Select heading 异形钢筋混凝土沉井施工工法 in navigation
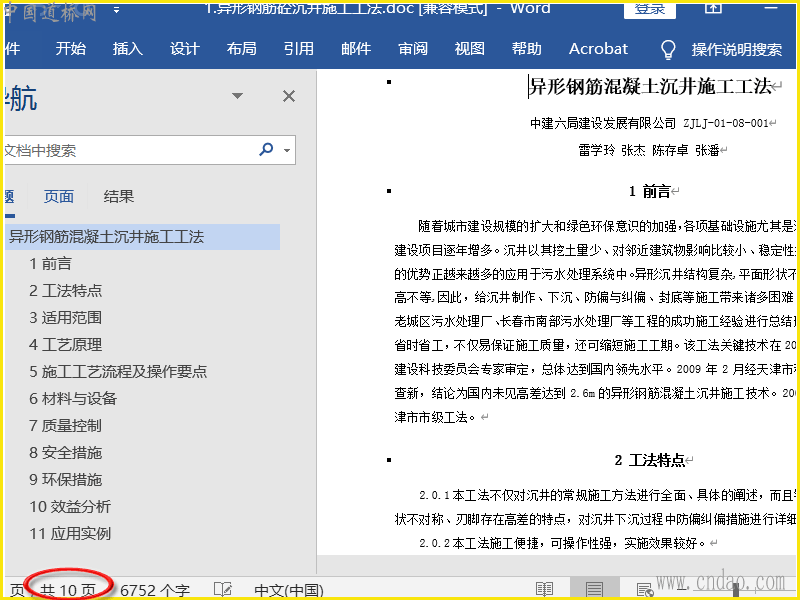Screen dimensions: 800x600 (142, 237)
